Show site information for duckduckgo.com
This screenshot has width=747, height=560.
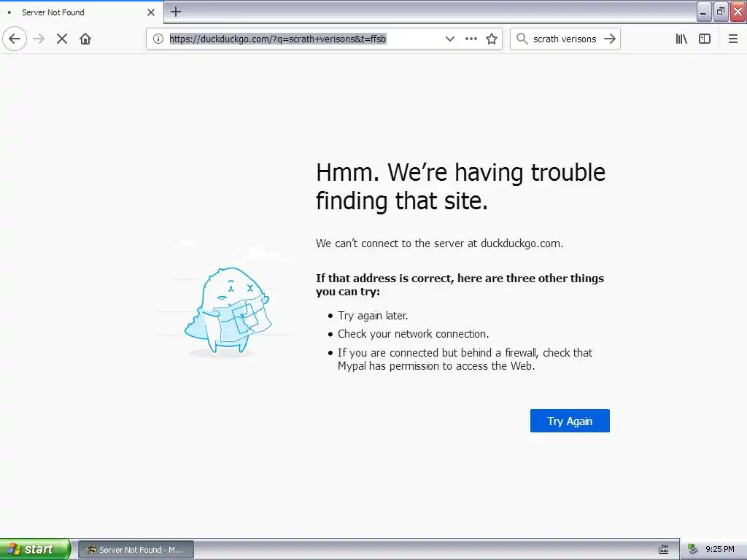coord(158,39)
